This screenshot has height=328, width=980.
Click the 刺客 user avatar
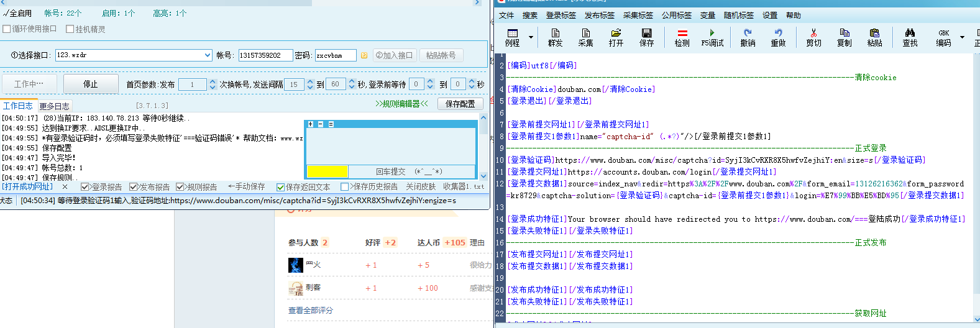[296, 288]
